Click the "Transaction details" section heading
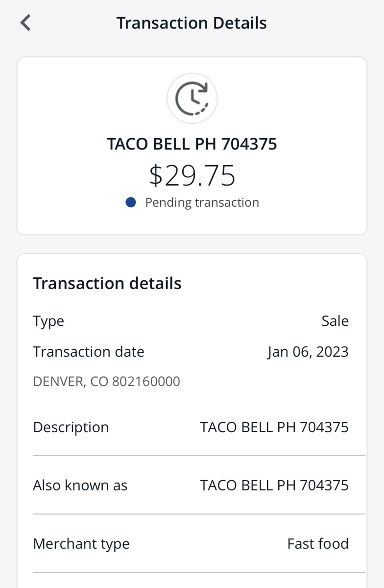Viewport: 384px width, 588px height. click(107, 283)
